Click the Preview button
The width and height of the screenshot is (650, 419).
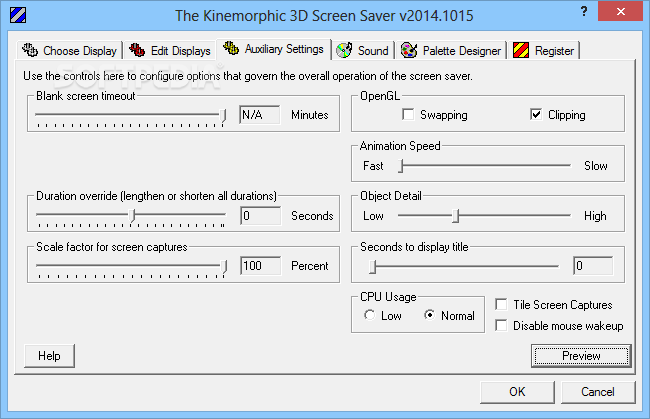tap(581, 356)
